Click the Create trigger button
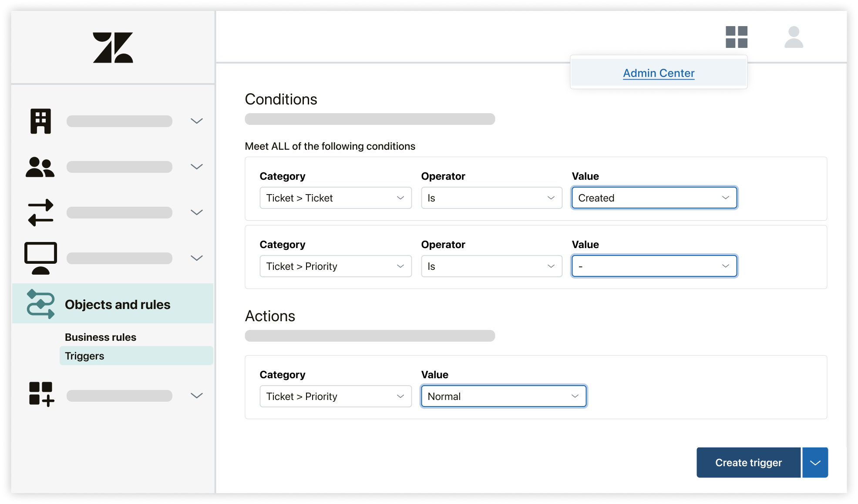 [749, 462]
